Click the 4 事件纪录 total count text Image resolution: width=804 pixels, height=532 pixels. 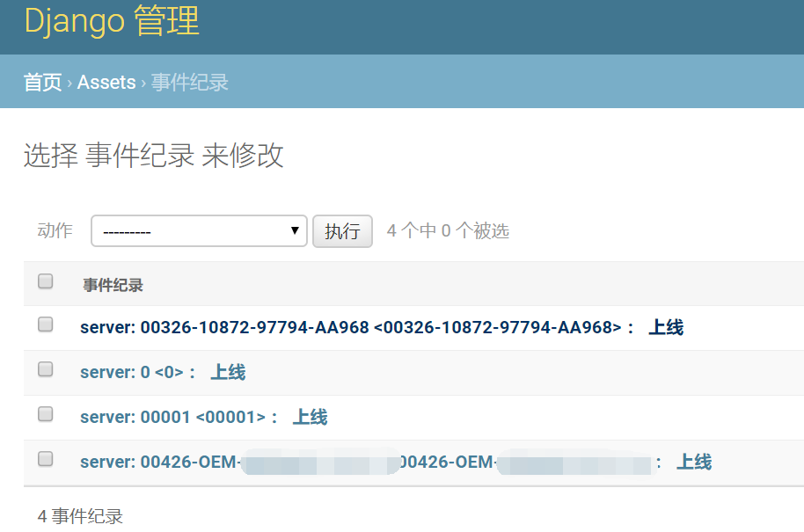[x=80, y=516]
